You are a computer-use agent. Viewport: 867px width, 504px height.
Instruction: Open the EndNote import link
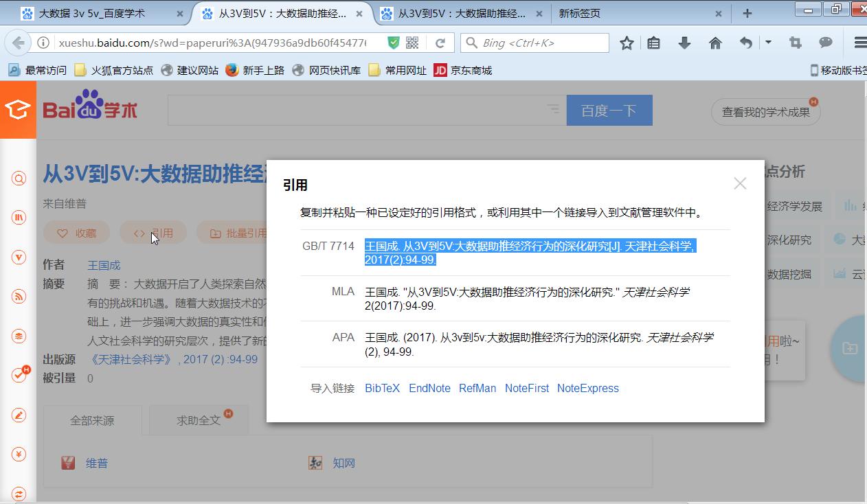(429, 388)
